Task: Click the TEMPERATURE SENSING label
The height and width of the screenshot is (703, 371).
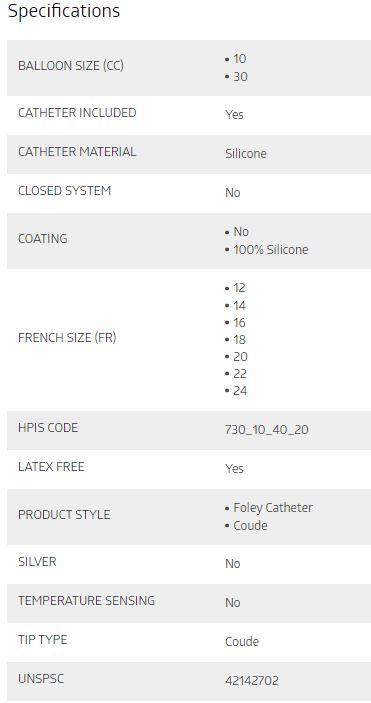Action: [87, 601]
